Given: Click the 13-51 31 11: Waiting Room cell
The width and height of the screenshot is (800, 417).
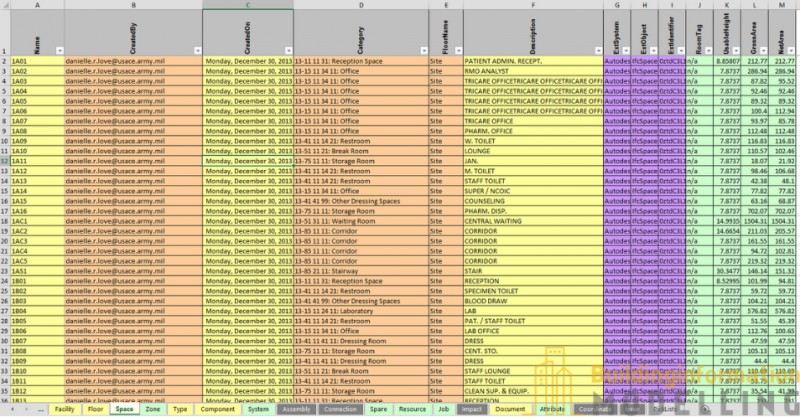Looking at the screenshot, I should [x=361, y=221].
